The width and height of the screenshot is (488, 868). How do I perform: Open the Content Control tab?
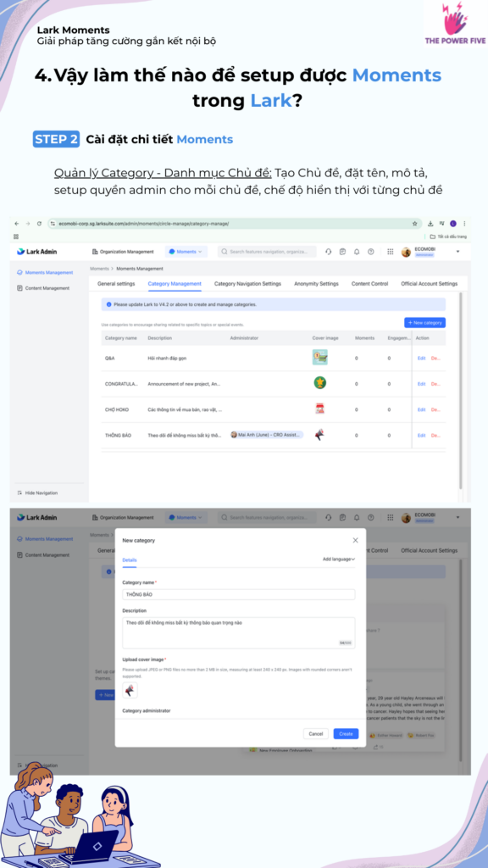click(369, 283)
